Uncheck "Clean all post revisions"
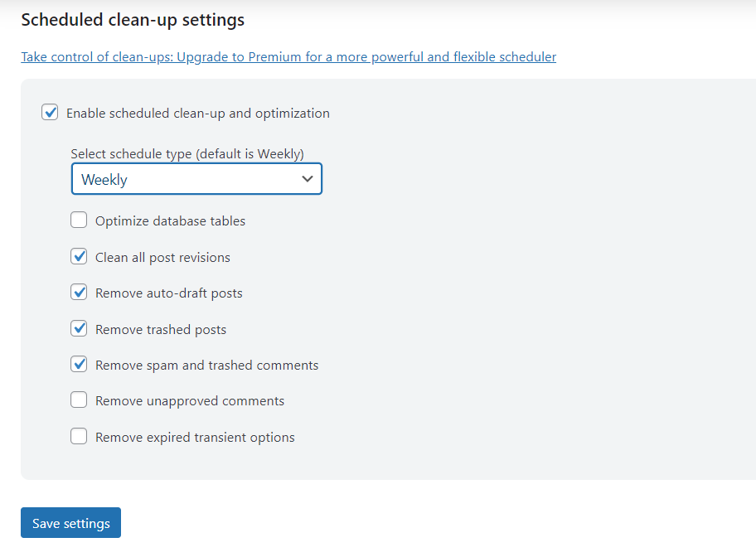756x557 pixels. click(79, 256)
